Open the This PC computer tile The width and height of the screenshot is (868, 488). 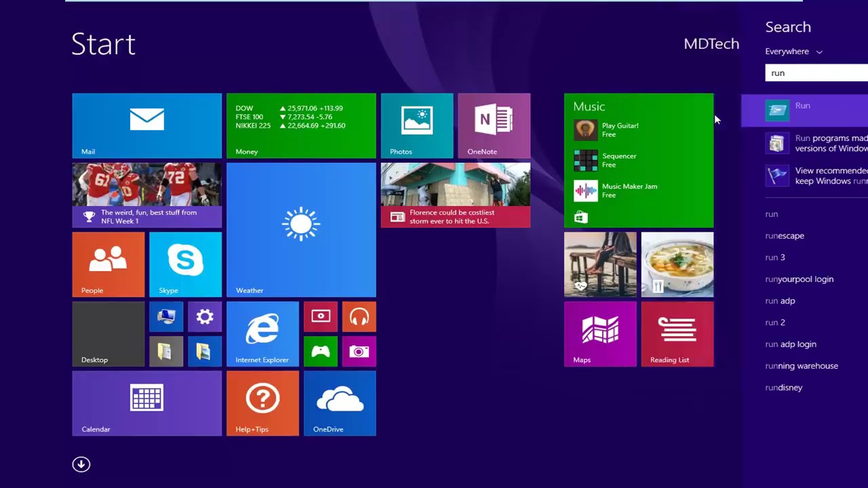tap(166, 317)
